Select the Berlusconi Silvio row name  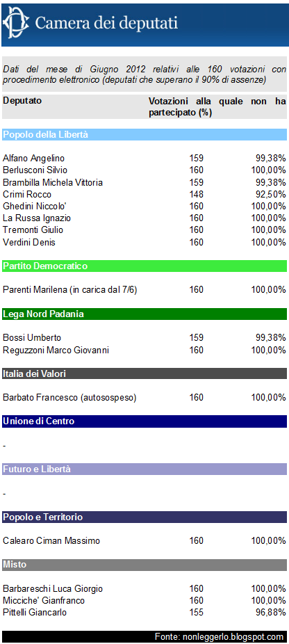(x=35, y=170)
